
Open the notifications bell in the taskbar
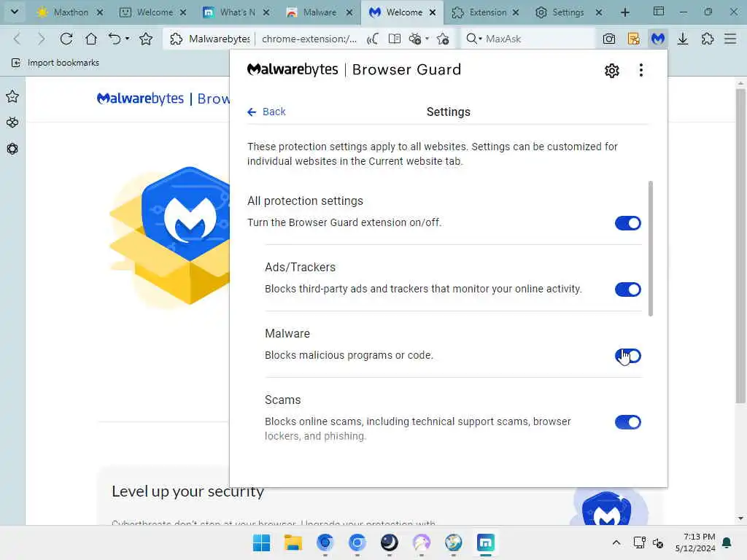click(727, 542)
